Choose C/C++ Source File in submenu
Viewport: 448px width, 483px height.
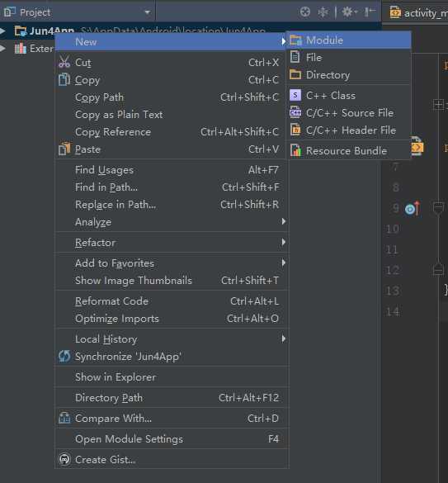[349, 113]
